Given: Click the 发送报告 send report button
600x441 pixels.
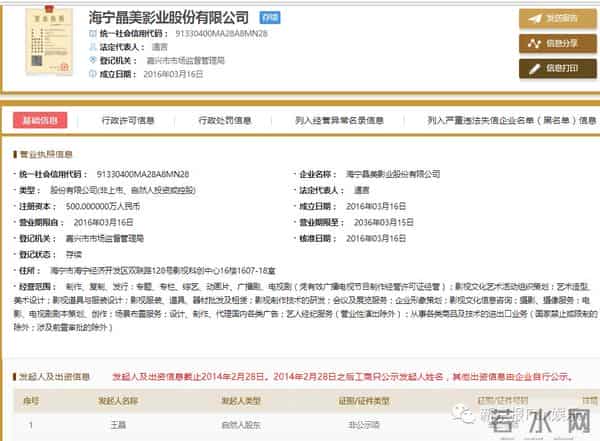Looking at the screenshot, I should [558, 19].
